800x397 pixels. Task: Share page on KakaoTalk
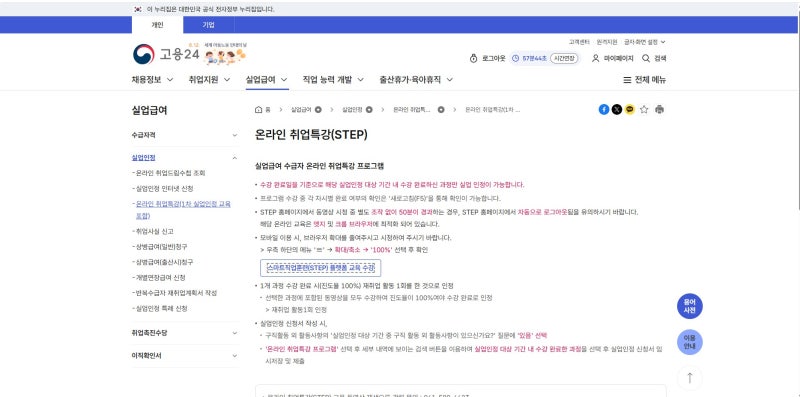pos(630,109)
